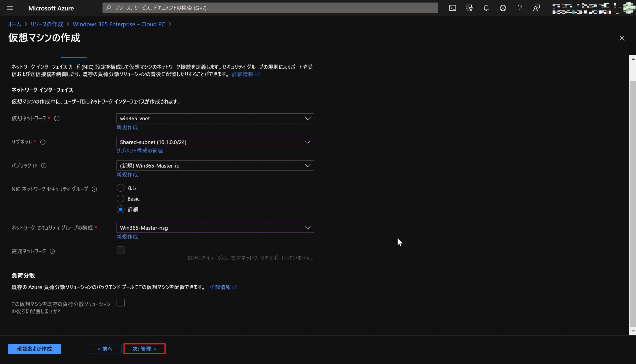Expand the win365-vnet virtual network dropdown

click(x=215, y=118)
